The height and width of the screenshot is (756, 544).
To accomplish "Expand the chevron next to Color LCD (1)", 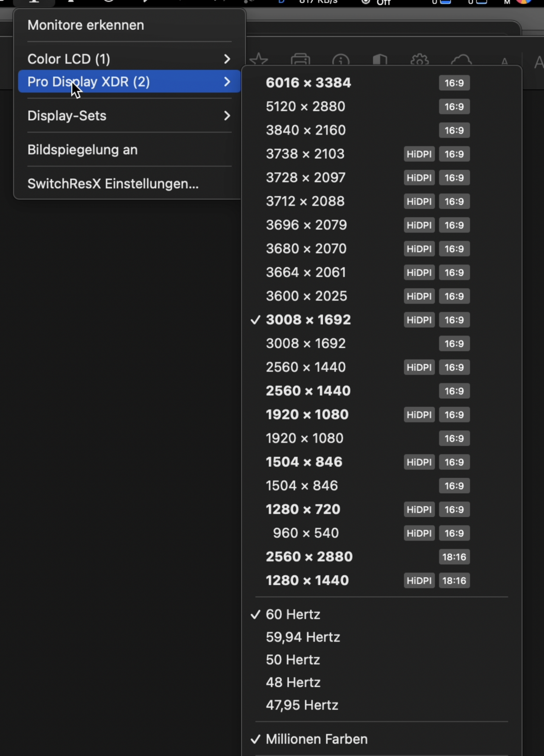I will [x=227, y=59].
